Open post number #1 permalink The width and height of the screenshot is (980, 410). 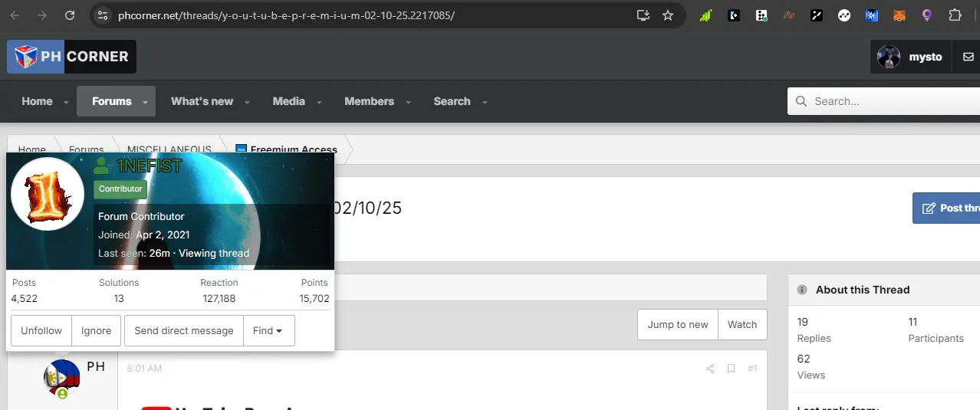pyautogui.click(x=752, y=369)
